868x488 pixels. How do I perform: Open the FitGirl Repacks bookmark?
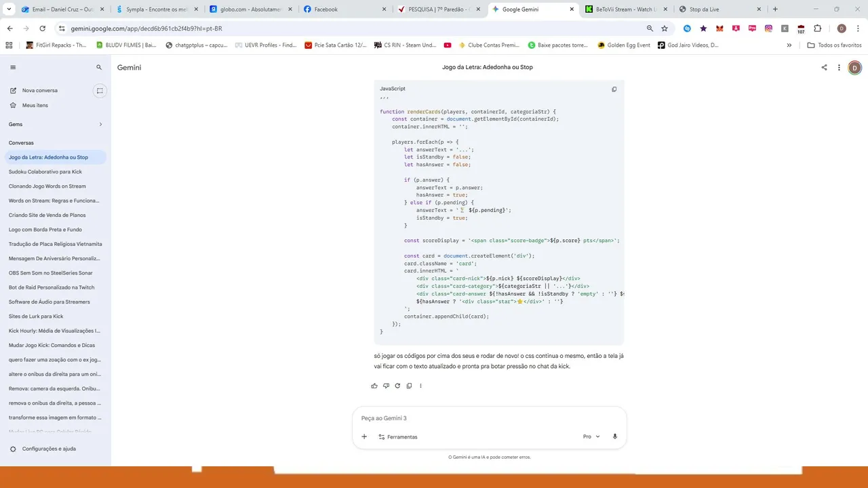pyautogui.click(x=56, y=45)
